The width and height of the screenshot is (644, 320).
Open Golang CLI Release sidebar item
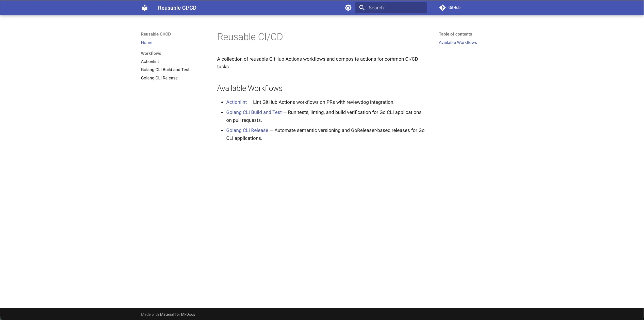pos(159,78)
